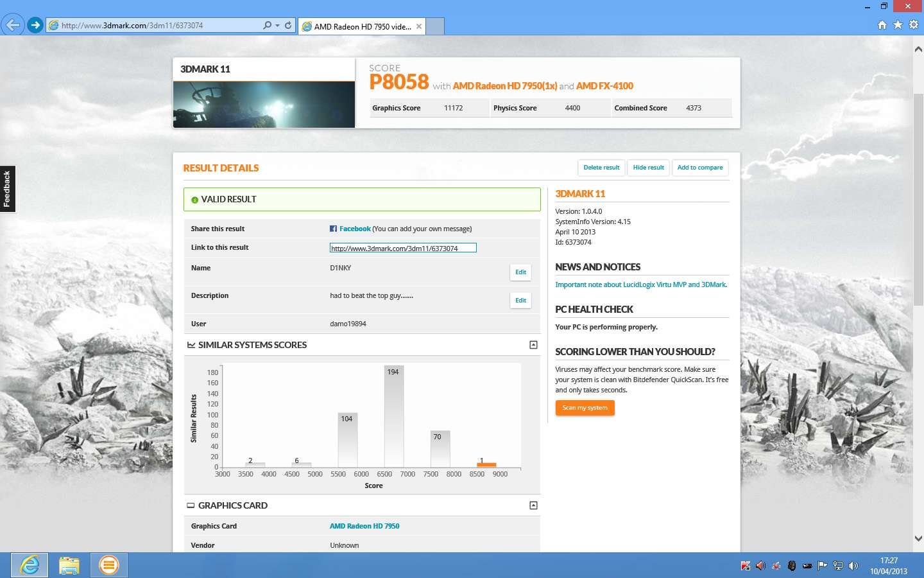Click the result URL link field
Screen dimensions: 924x578
[403, 248]
